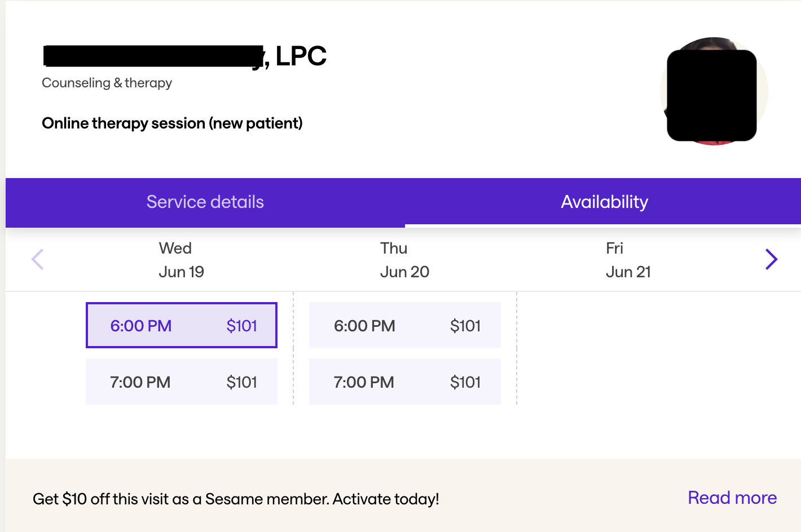
Task: Click the $101 price in Wednesday's 6:00 PM slot
Action: coord(241,326)
